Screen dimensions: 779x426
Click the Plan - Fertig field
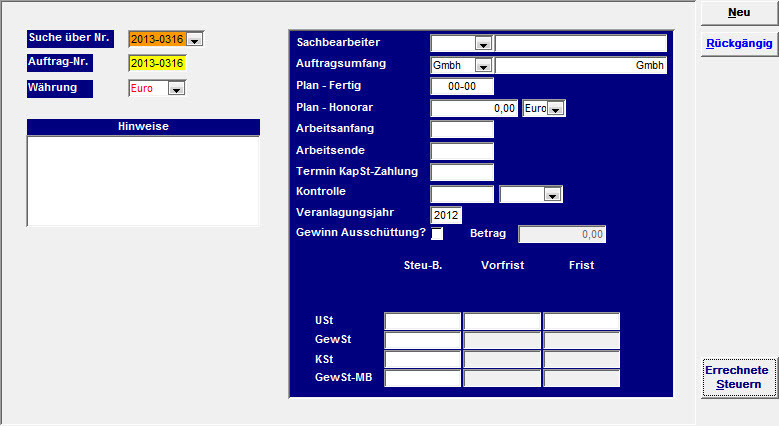[462, 86]
